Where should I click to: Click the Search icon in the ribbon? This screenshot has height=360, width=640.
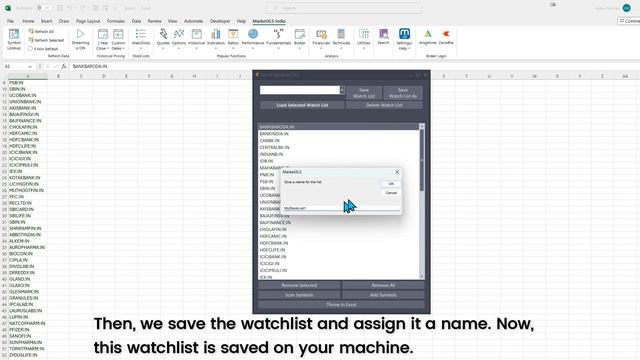coord(383,37)
